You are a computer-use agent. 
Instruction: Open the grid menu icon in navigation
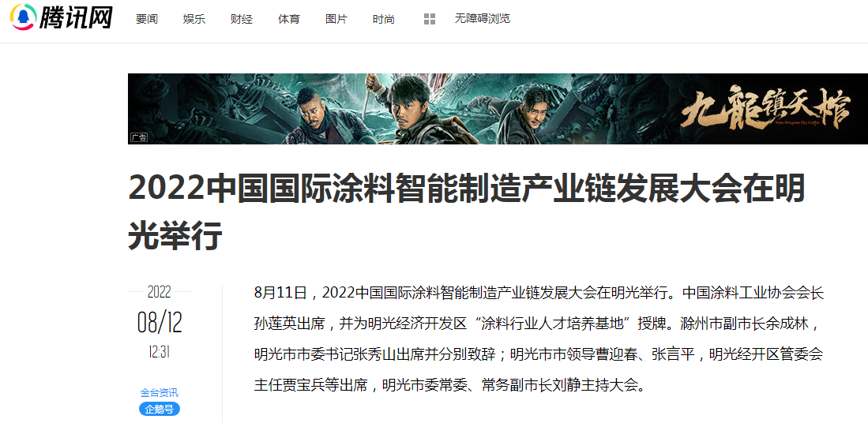(x=430, y=20)
